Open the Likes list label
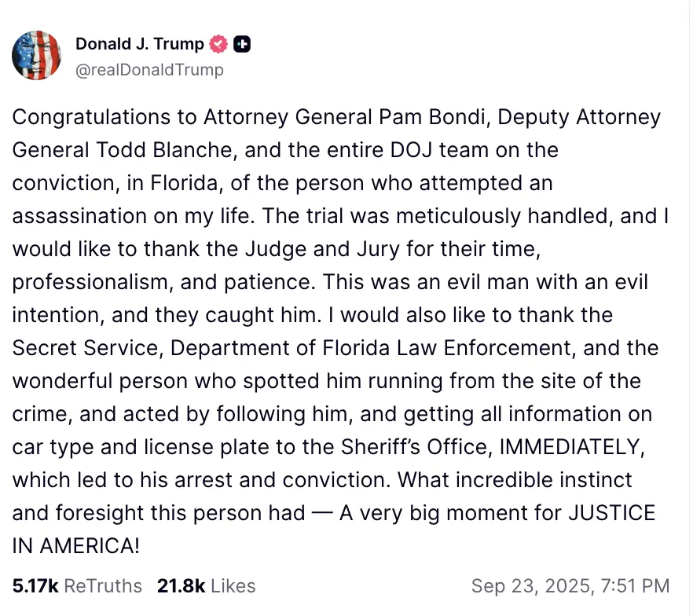Image resolution: width=693 pixels, height=616 pixels. point(233,585)
